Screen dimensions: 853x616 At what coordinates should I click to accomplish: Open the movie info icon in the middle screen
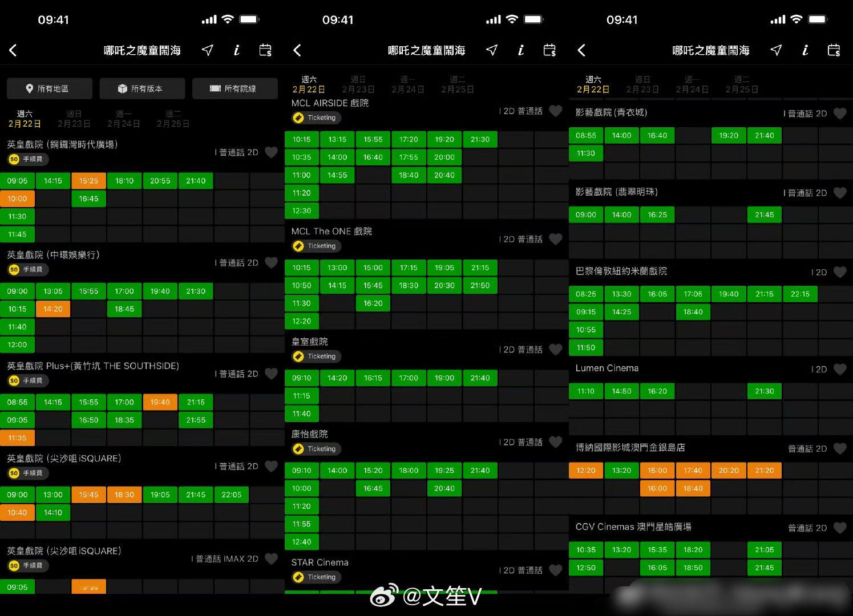tap(520, 50)
